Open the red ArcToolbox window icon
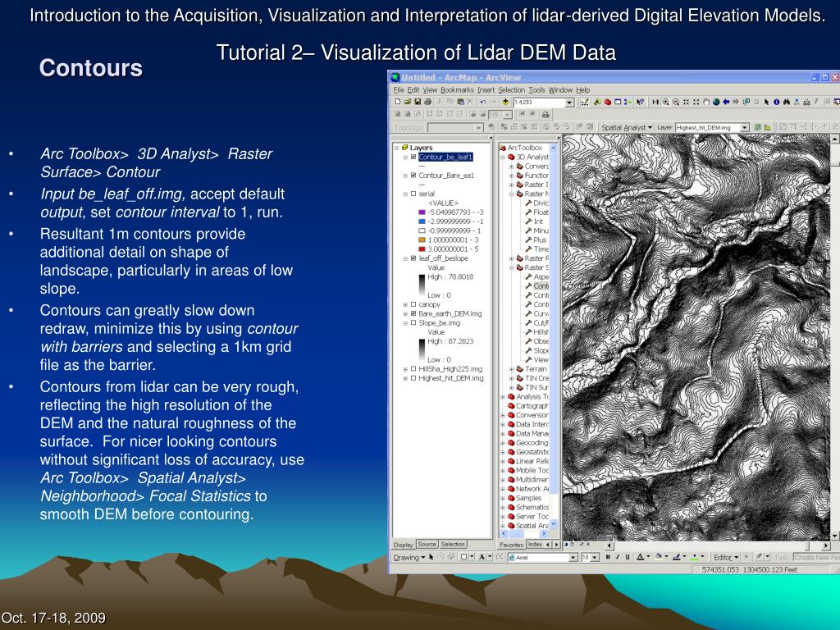This screenshot has height=630, width=840. pyautogui.click(x=608, y=102)
